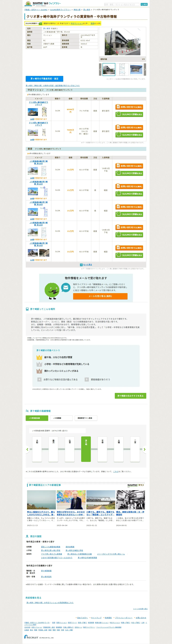Screen dimensions: 172x644
Task: Click 茅ヶ崎市の不動産売却・査定 blue button
Action: [44, 79]
